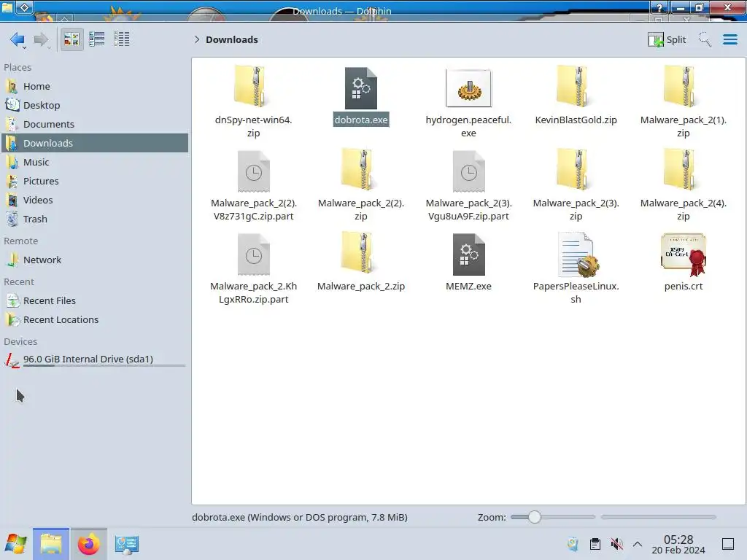Image resolution: width=747 pixels, height=560 pixels.
Task: Switch to Compact view mode
Action: click(97, 39)
